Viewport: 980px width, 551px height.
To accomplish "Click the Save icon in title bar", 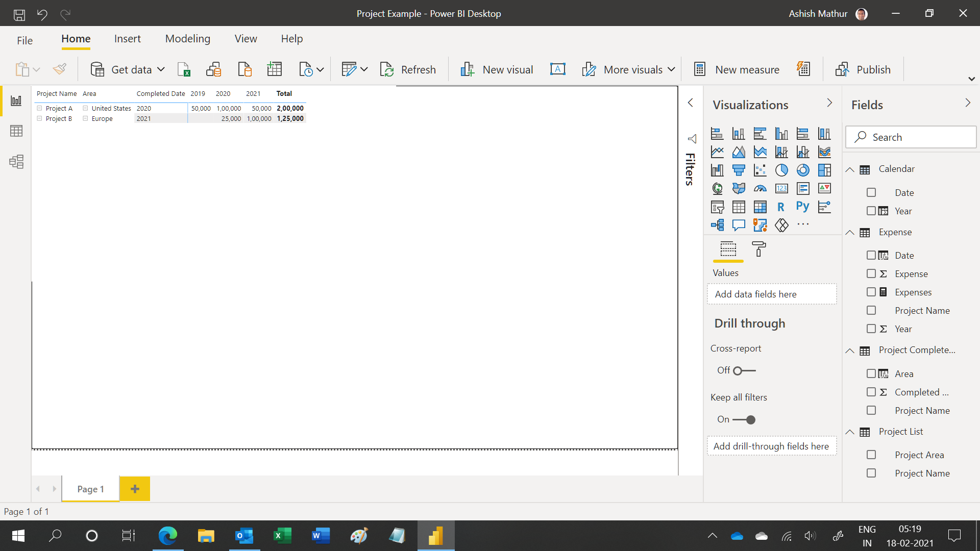I will [19, 14].
